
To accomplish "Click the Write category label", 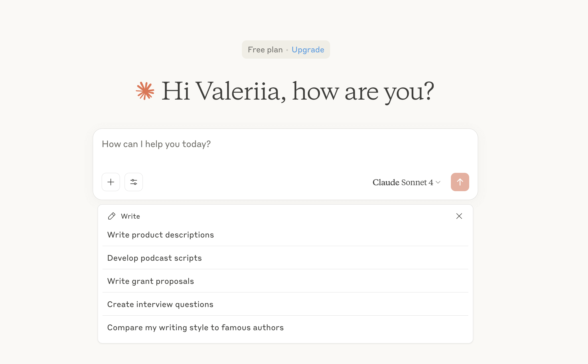I will coord(131,216).
